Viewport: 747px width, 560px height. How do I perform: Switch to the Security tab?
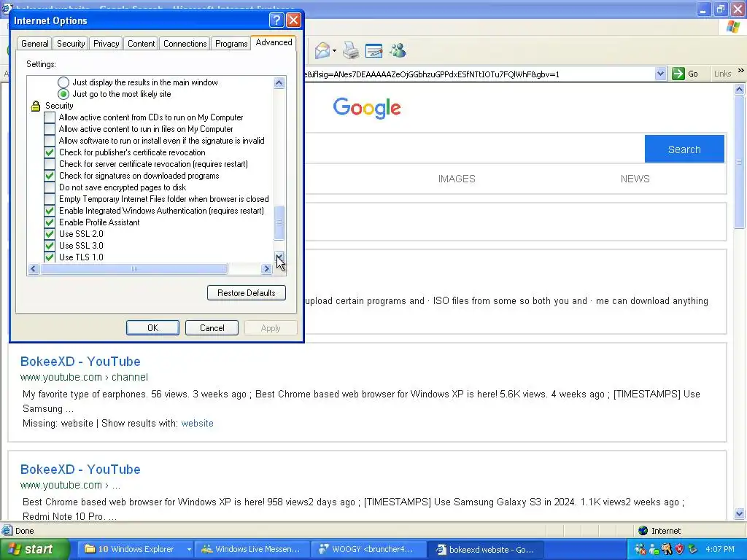point(71,43)
